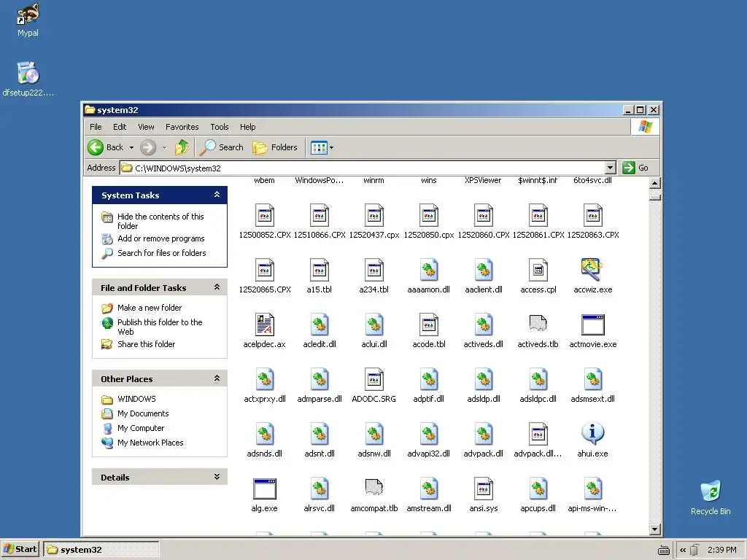Open the Search toolbar button
Screen dimensions: 747x560
coord(222,147)
